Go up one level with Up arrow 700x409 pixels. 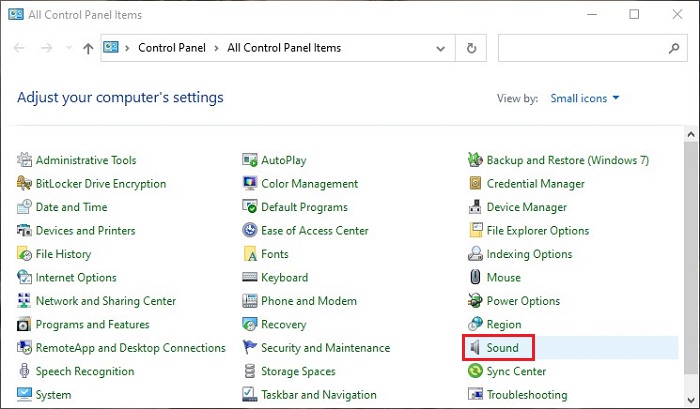click(x=88, y=48)
